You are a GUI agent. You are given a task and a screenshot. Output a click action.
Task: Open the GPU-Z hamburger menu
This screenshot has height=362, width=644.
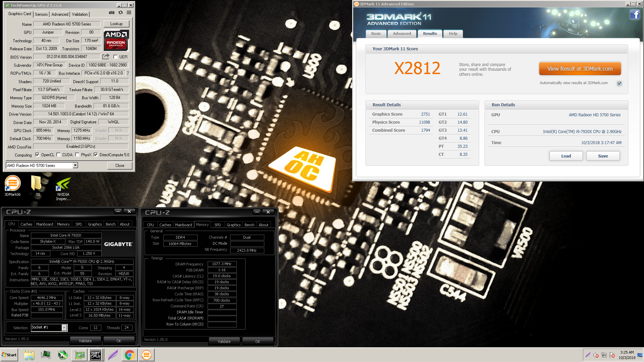pyautogui.click(x=129, y=13)
